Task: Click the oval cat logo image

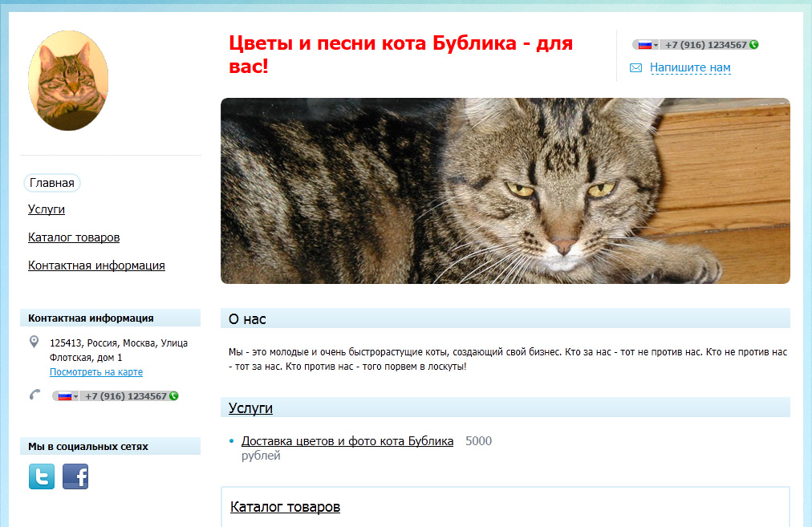Action: coord(68,80)
